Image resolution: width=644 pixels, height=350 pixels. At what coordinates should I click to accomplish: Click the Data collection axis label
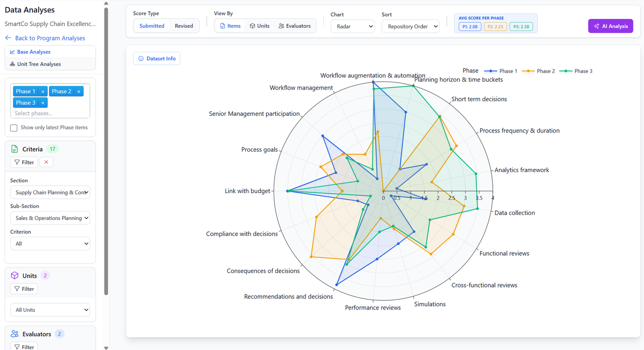coord(515,213)
